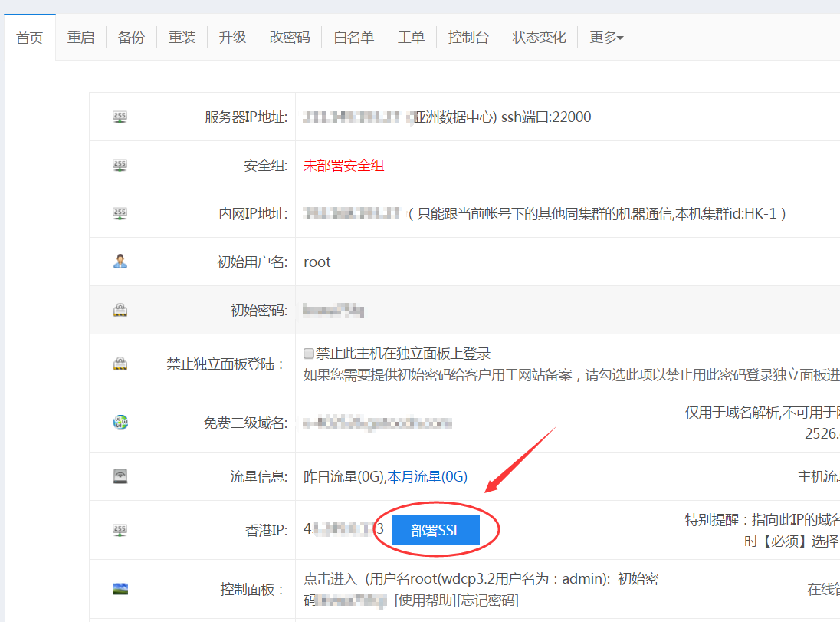Click the [忘记密码] link
Screen dimensions: 840x622
coord(487,601)
